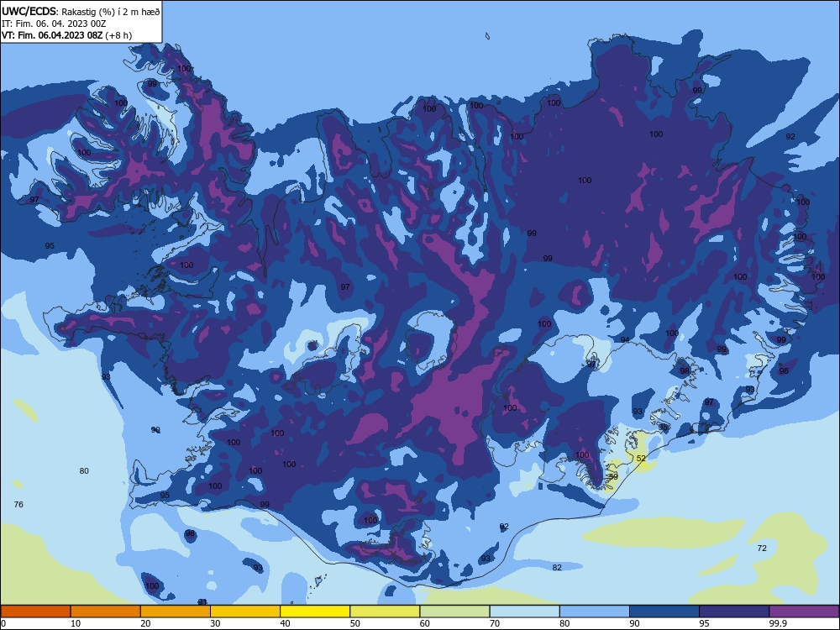The image size is (840, 630).
Task: Choose the pale yellow 50–60 legend swatch
Action: click(385, 612)
